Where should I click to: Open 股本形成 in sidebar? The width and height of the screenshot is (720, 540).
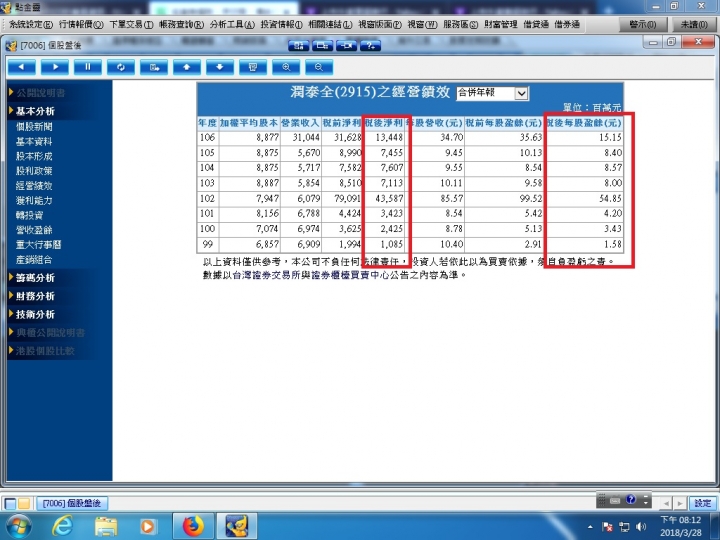click(34, 156)
